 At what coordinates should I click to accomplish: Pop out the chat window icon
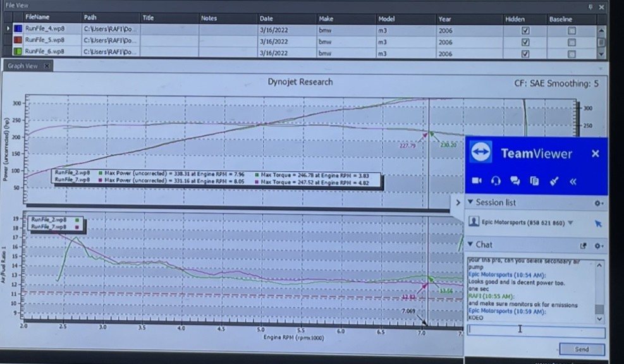[x=584, y=245]
